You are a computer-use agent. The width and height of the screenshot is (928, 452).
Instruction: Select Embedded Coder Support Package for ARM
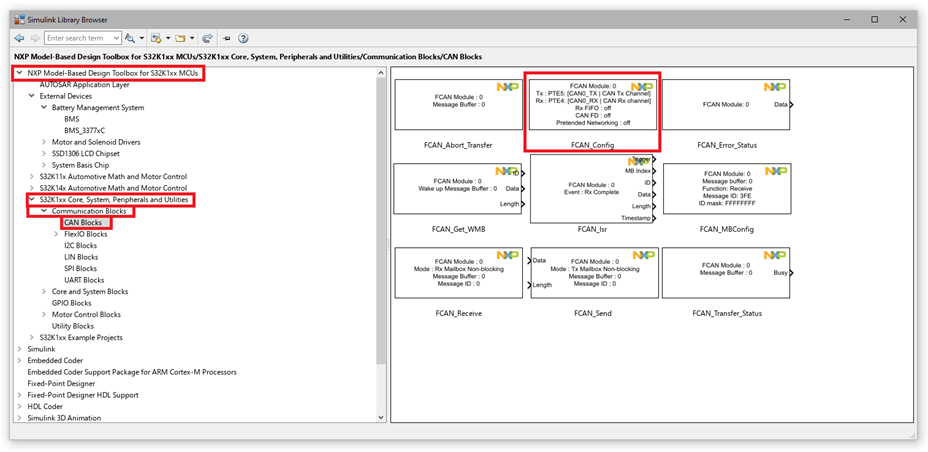(x=132, y=372)
